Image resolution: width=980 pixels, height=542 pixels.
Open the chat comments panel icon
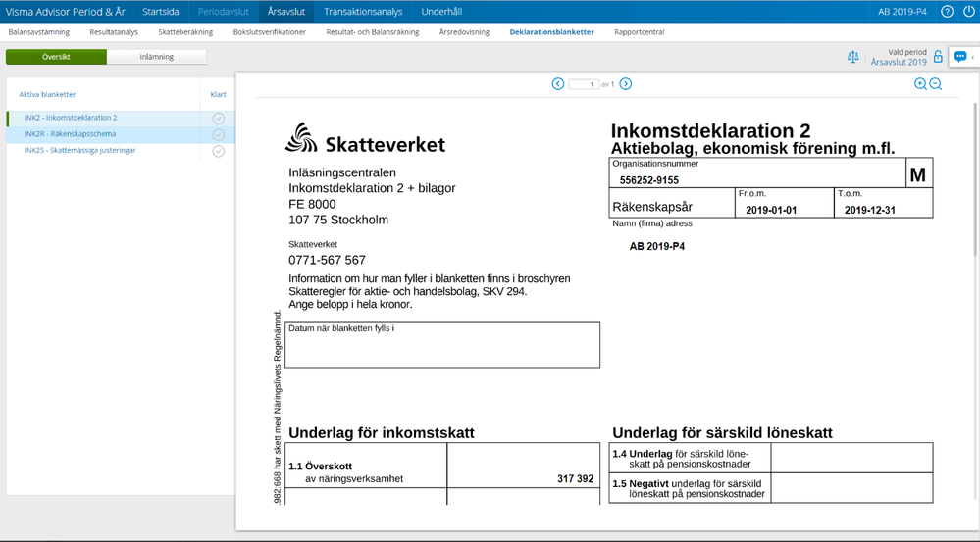[x=960, y=57]
